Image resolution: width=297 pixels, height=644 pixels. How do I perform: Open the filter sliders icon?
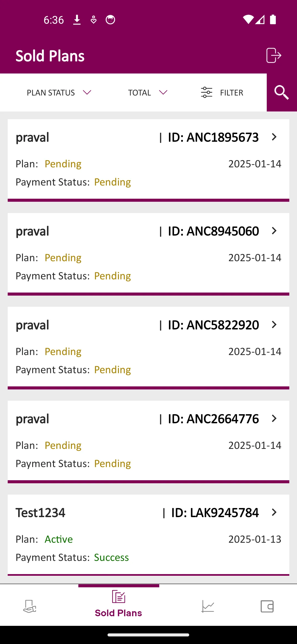point(207,92)
